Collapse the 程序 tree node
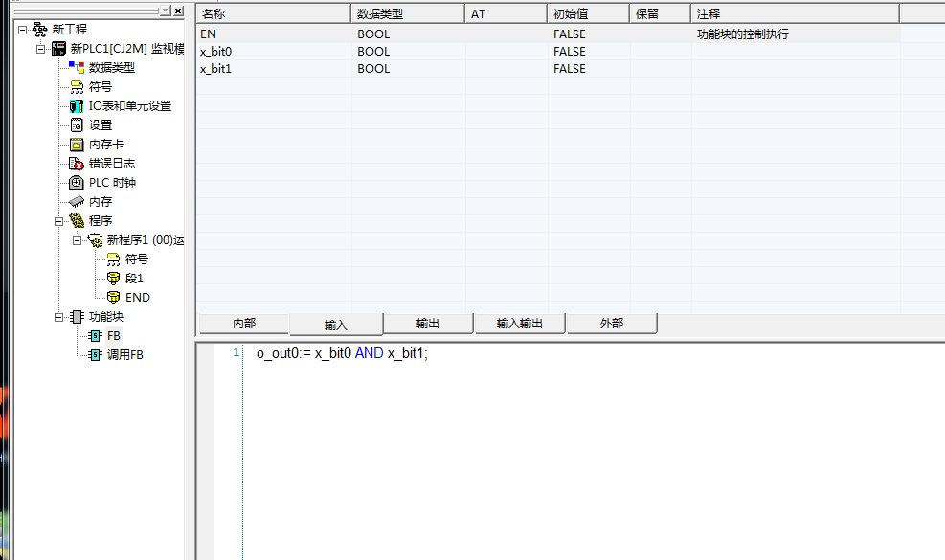Screen dimensions: 945x560 59,221
